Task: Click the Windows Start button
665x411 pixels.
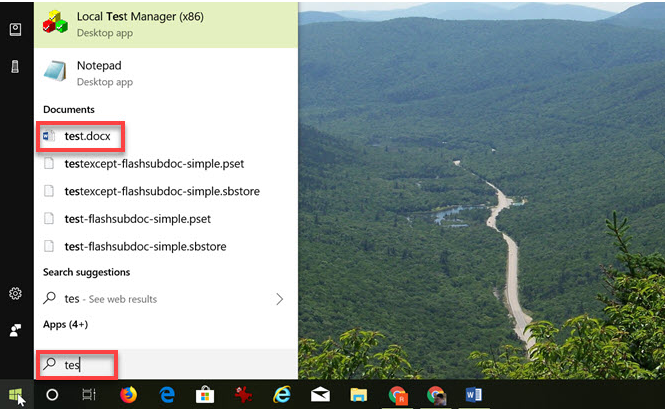Action: [16, 394]
